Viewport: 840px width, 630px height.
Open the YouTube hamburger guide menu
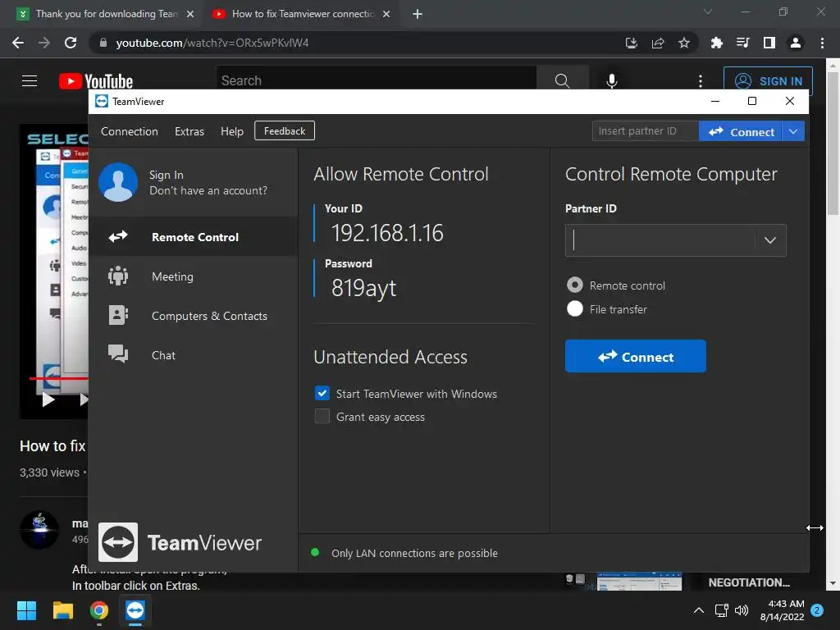pyautogui.click(x=30, y=81)
